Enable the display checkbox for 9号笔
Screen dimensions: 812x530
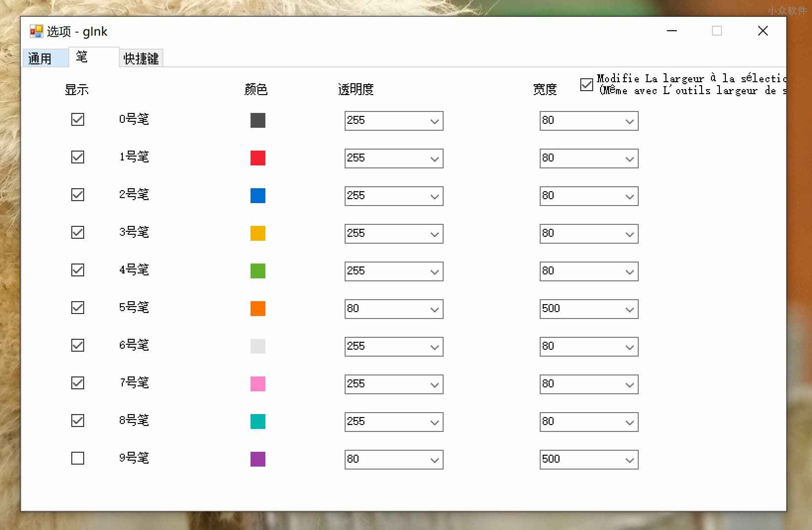point(77,458)
